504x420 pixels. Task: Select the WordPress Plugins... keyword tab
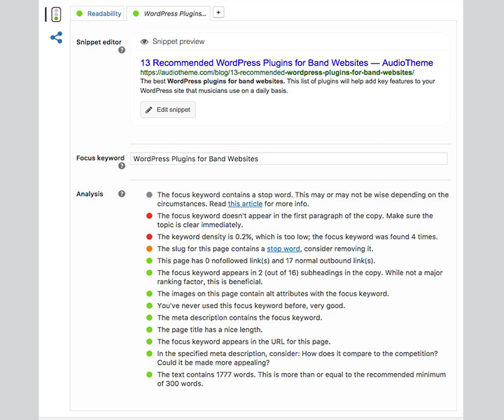(x=169, y=14)
